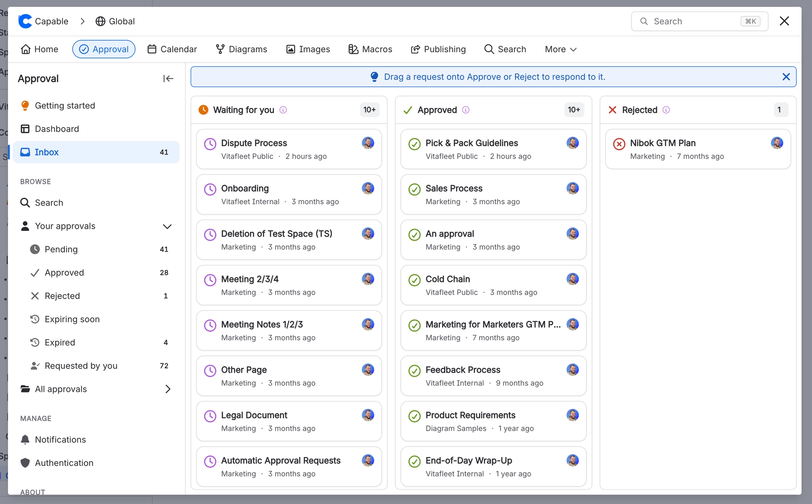This screenshot has width=812, height=504.
Task: Click avatar on Nibok GTM Plan card
Action: point(777,143)
